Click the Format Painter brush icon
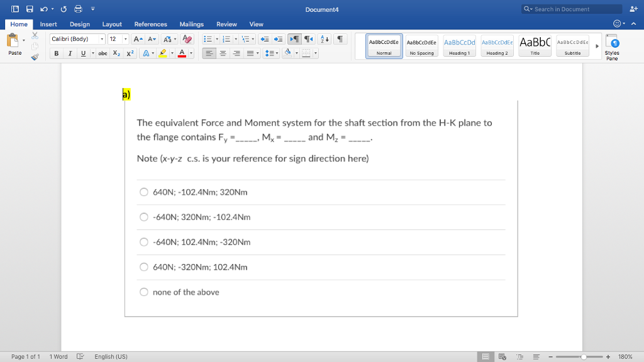Screen dimensions: 644x362 [x=35, y=57]
